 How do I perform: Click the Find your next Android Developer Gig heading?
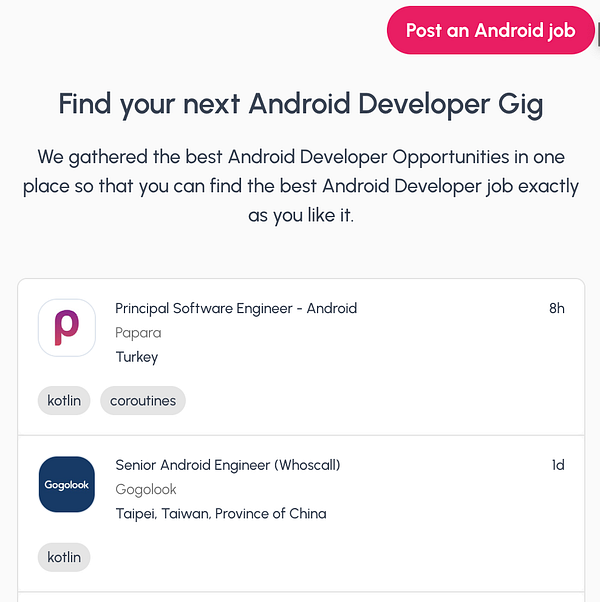(x=300, y=104)
